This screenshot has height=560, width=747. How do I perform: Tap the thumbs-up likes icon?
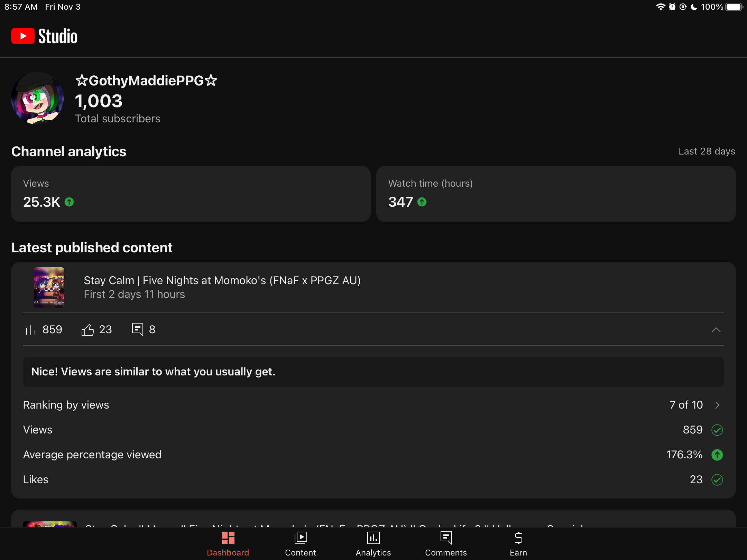pos(87,330)
